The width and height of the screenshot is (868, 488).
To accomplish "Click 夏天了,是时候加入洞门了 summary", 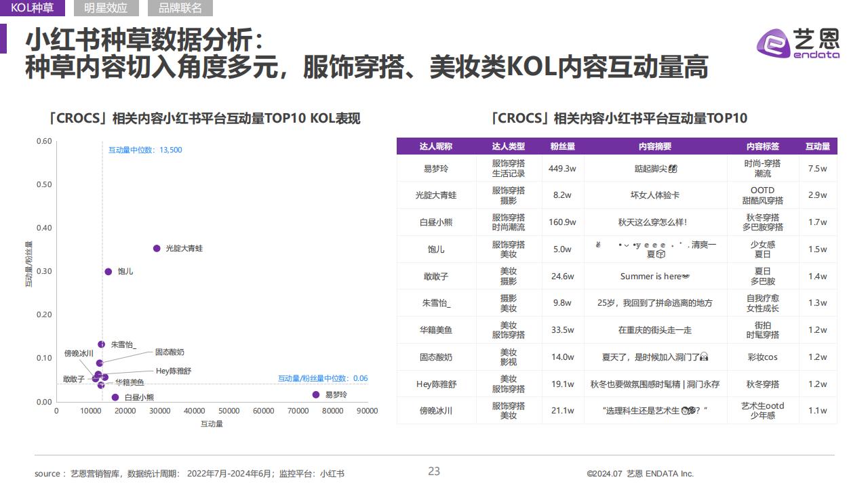I will 655,357.
